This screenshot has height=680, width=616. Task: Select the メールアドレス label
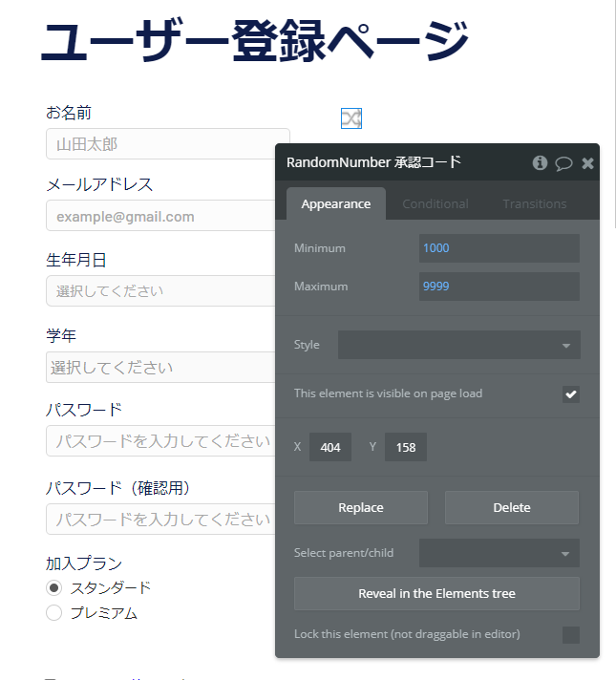(99, 184)
